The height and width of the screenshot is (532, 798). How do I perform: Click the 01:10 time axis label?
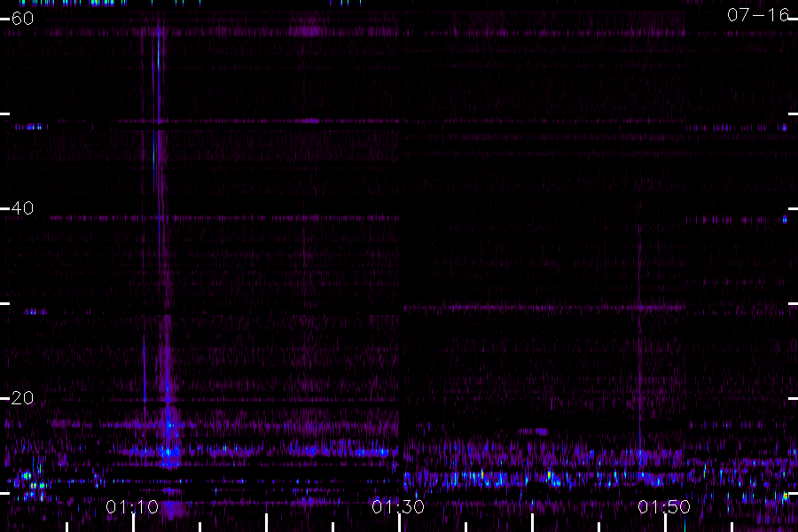[x=132, y=507]
